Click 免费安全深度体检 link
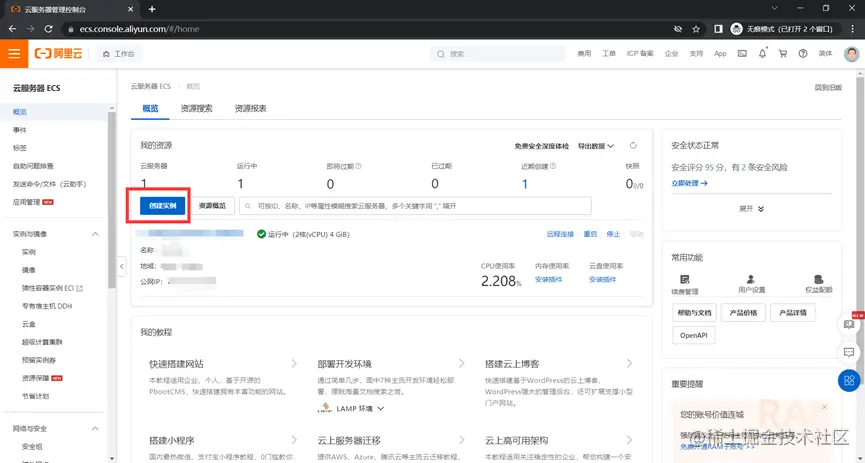865x463 pixels. pyautogui.click(x=542, y=146)
